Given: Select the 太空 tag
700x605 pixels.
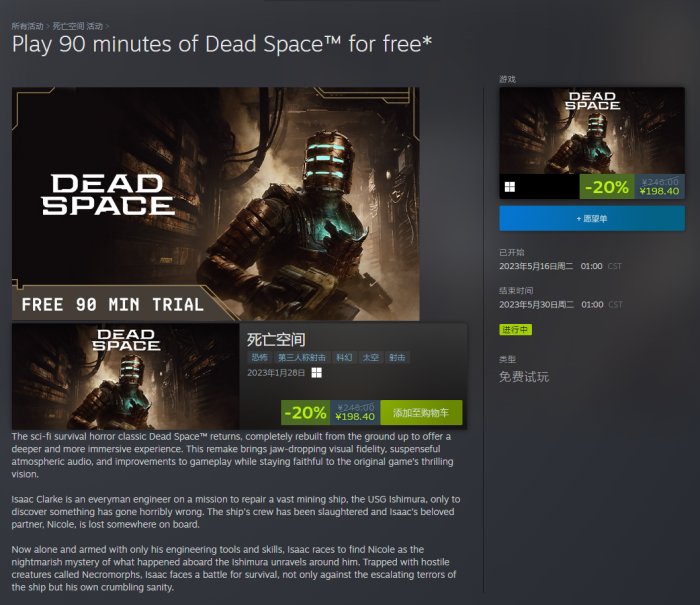Looking at the screenshot, I should click(371, 357).
